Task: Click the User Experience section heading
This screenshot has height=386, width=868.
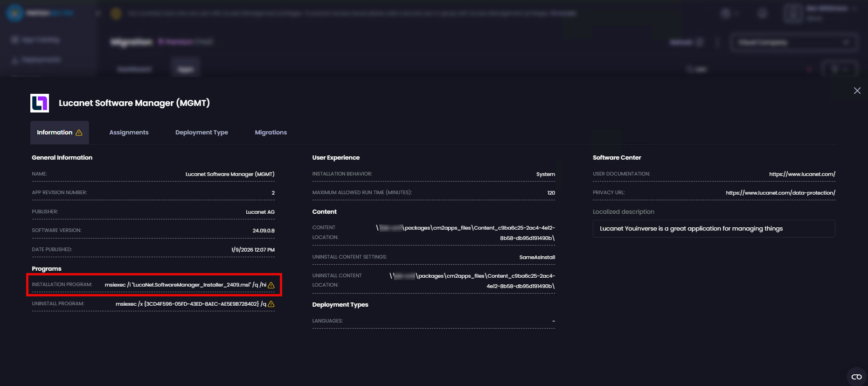Action: pos(336,158)
